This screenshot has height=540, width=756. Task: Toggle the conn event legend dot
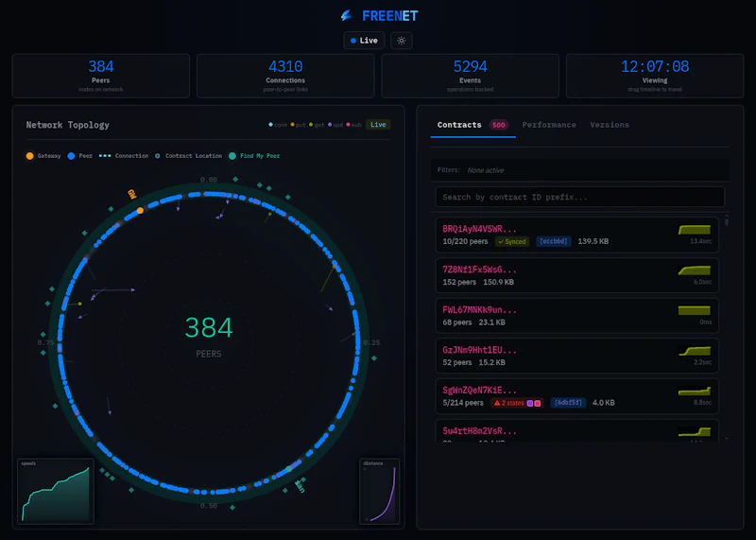click(270, 125)
